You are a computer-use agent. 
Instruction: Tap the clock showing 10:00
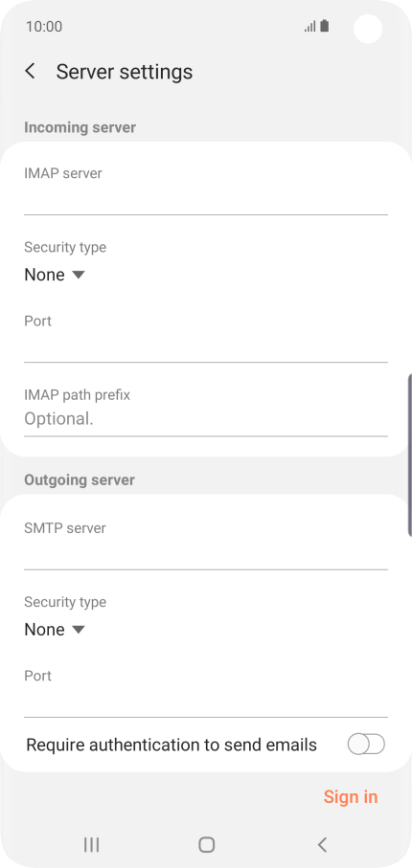click(x=44, y=27)
